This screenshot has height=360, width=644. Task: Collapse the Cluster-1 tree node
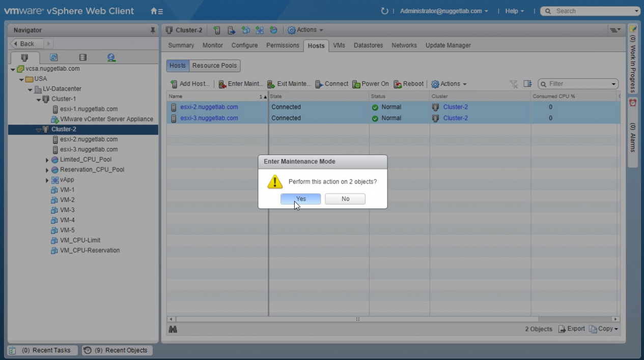(39, 99)
